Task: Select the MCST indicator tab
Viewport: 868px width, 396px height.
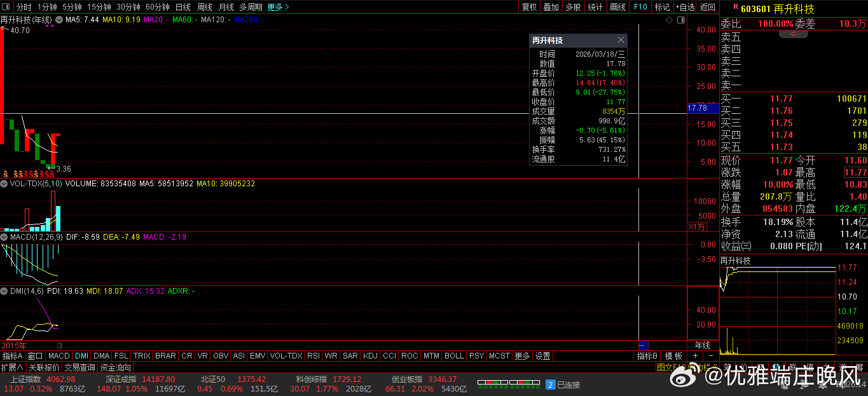Action: [x=499, y=356]
